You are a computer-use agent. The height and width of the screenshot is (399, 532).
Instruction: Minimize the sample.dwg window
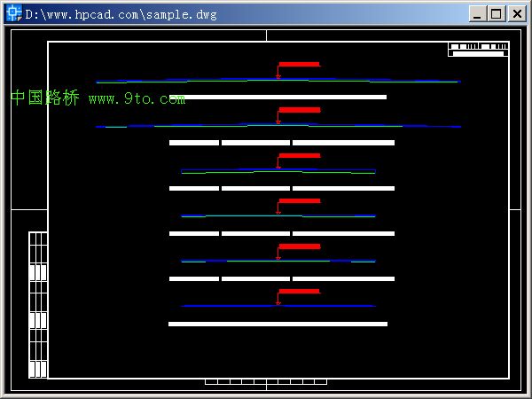tap(478, 13)
